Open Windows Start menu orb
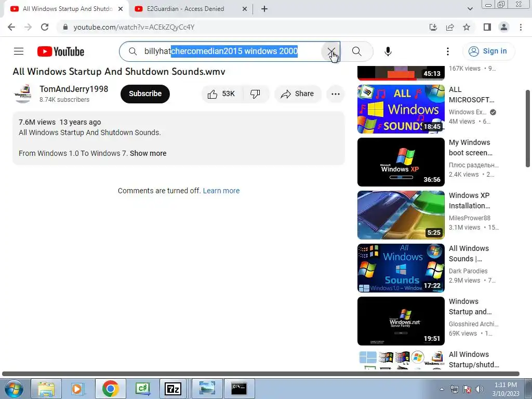This screenshot has height=399, width=532. 14,389
